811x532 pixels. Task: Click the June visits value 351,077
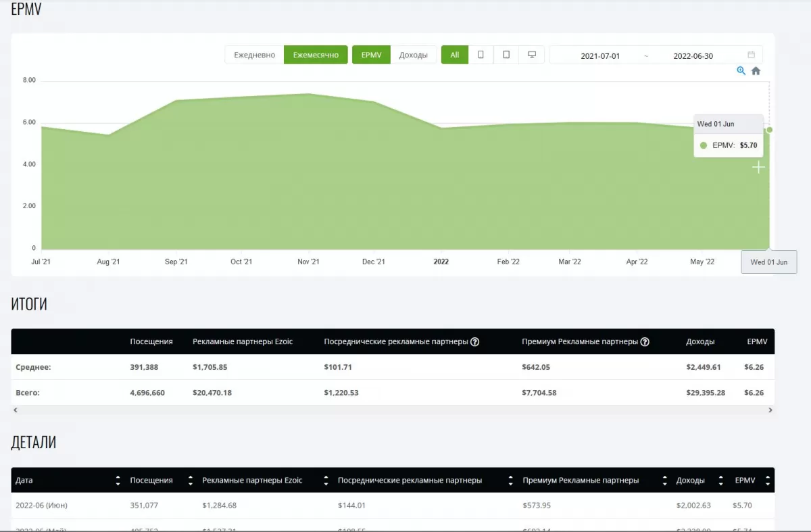click(143, 506)
